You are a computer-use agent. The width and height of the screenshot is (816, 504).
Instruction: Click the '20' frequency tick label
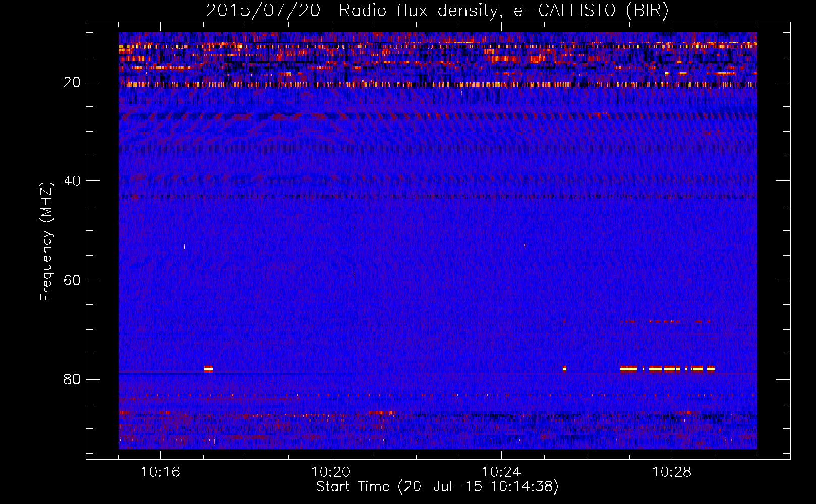coord(73,82)
